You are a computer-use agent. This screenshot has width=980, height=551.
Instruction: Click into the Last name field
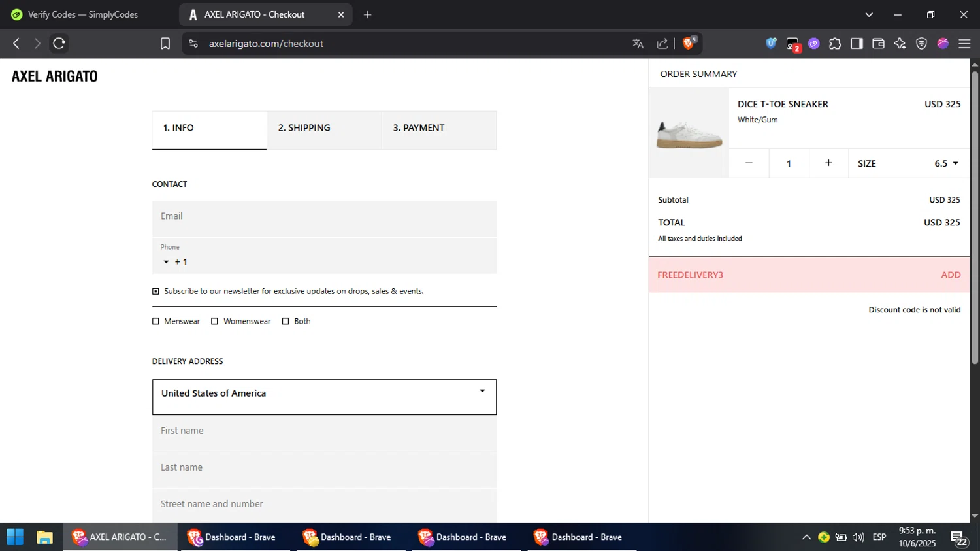pyautogui.click(x=324, y=470)
